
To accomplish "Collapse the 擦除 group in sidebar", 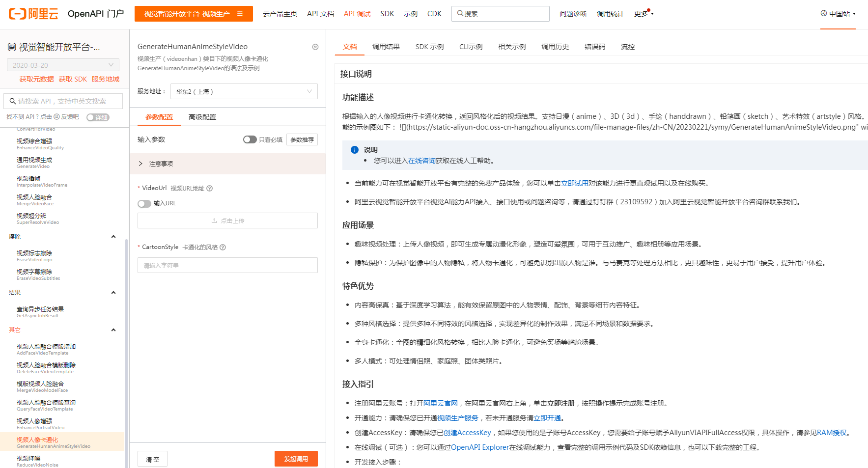I will 113,237.
